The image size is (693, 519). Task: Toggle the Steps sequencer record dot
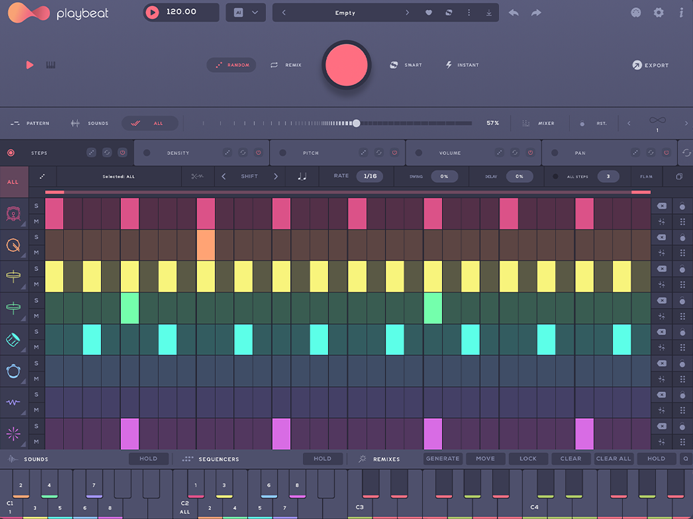click(11, 153)
